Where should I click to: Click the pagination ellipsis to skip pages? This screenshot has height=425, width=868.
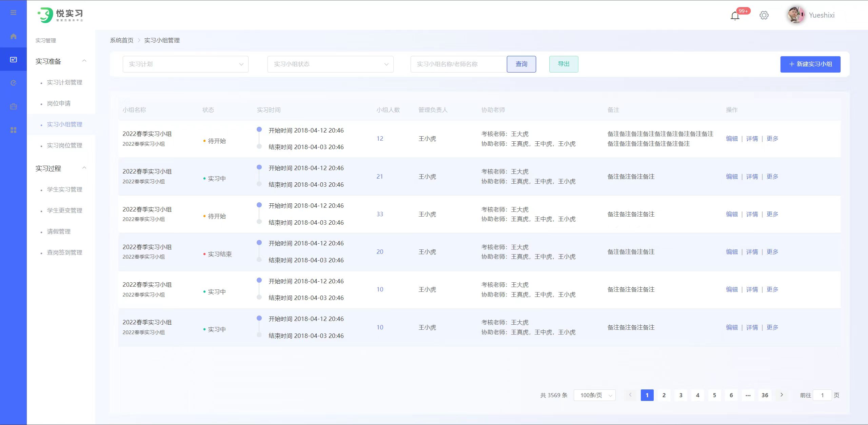tap(748, 395)
